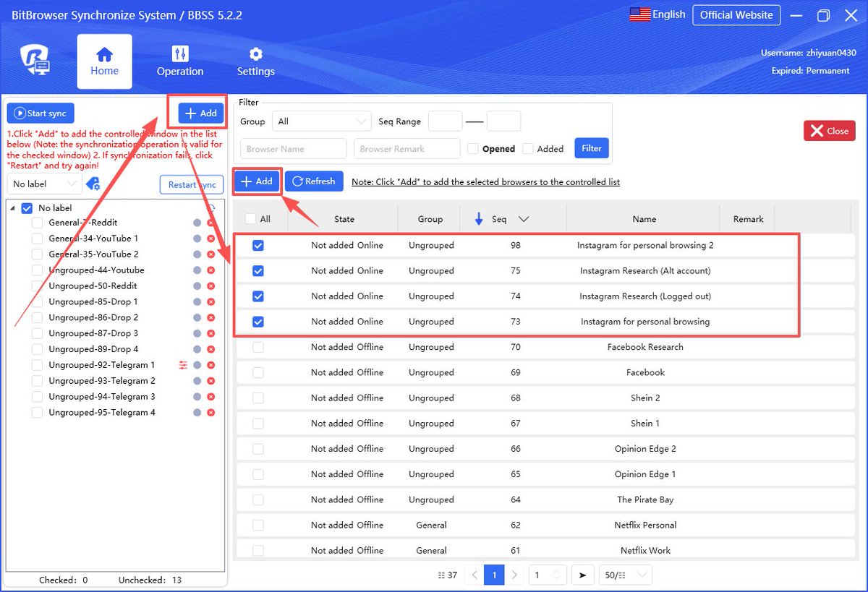Toggle the No label group checkbox

[x=27, y=208]
